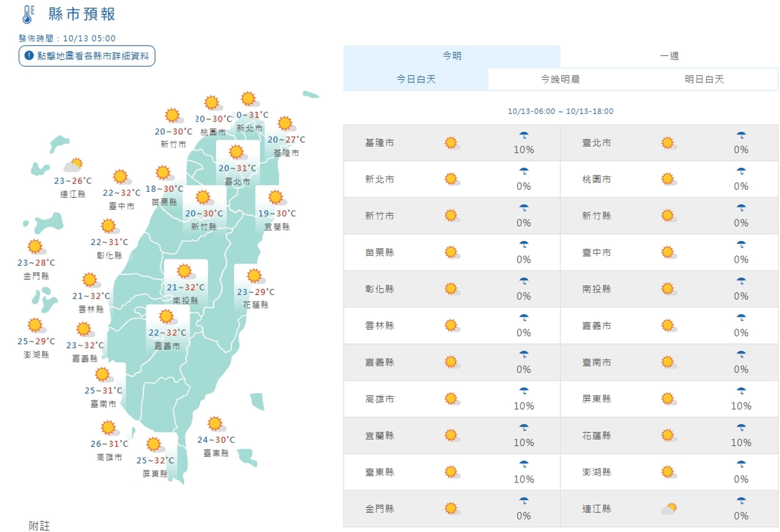Click 澎湖縣 name in forecast table

[x=596, y=472]
